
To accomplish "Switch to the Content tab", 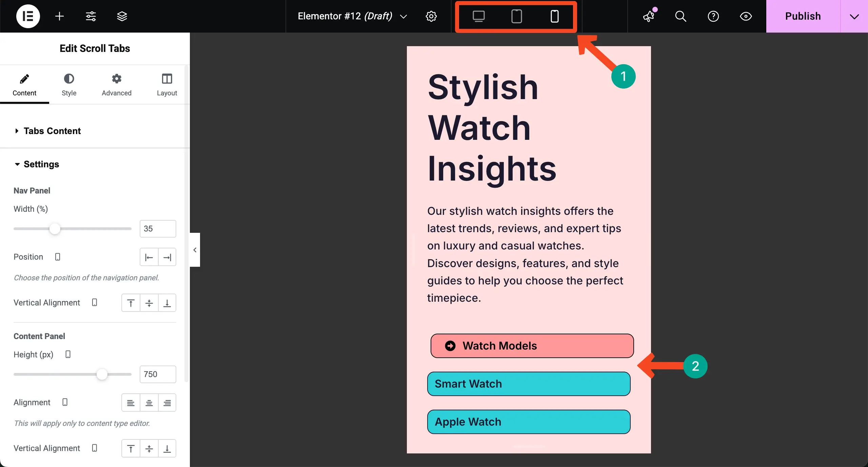I will 24,85.
